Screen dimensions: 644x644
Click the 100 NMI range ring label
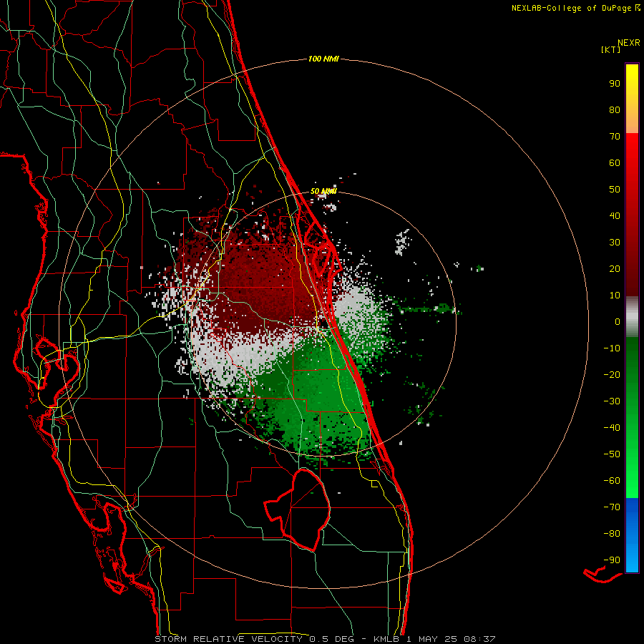(x=323, y=59)
